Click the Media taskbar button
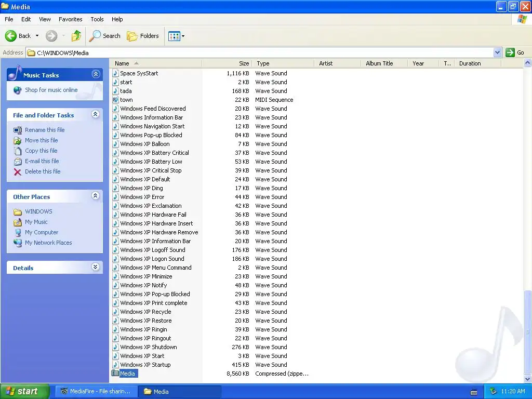This screenshot has width=532, height=399. tap(180, 392)
